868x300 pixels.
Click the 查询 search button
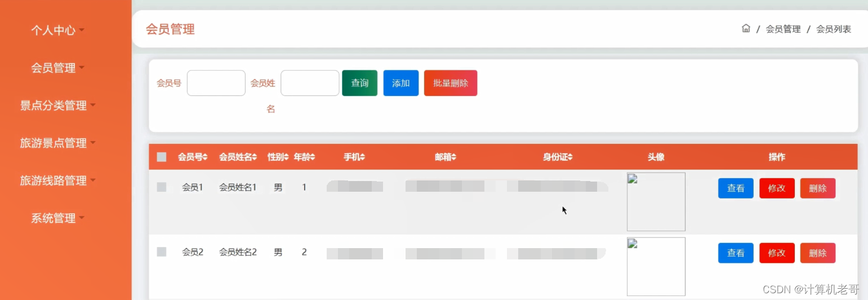(360, 83)
